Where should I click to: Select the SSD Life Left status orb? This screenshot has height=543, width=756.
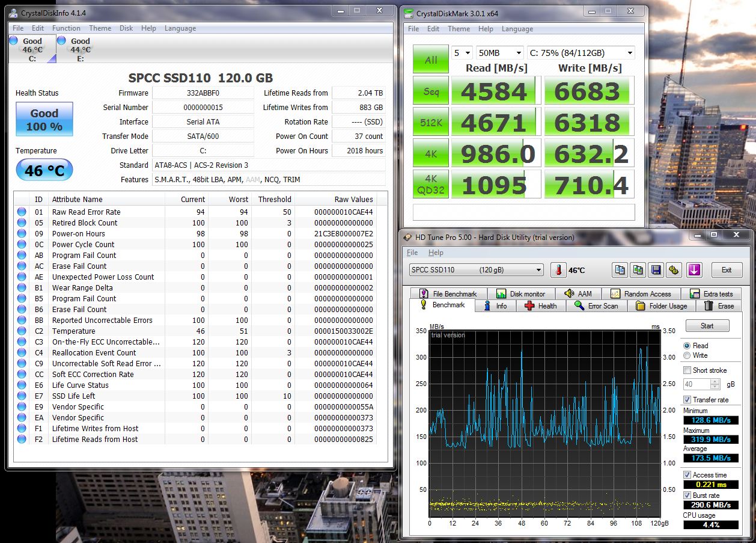pyautogui.click(x=22, y=396)
